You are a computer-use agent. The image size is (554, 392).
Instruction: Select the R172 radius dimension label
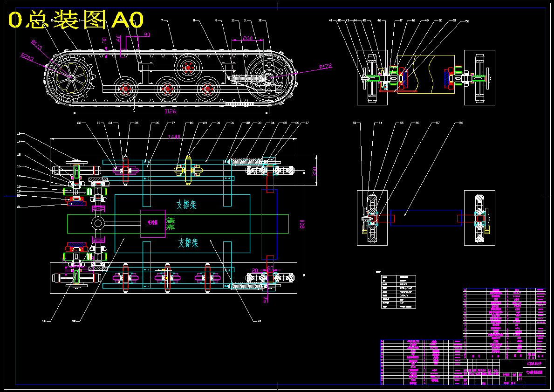point(325,66)
